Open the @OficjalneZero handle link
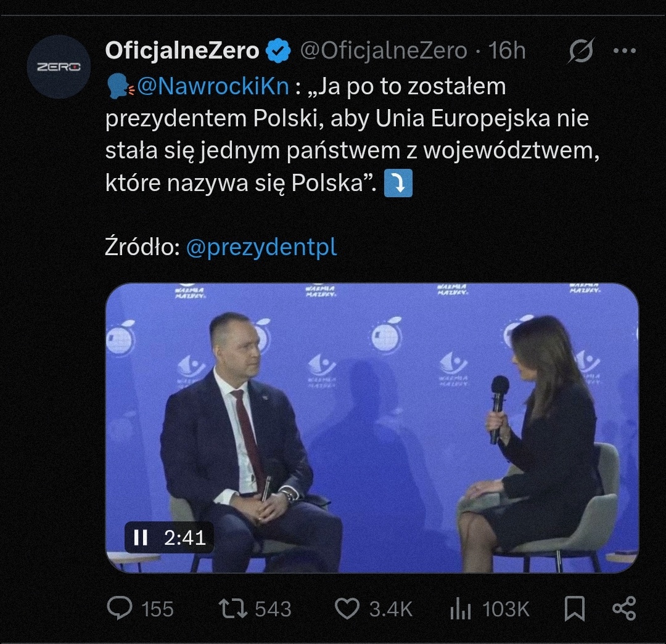The height and width of the screenshot is (644, 666). [x=383, y=51]
